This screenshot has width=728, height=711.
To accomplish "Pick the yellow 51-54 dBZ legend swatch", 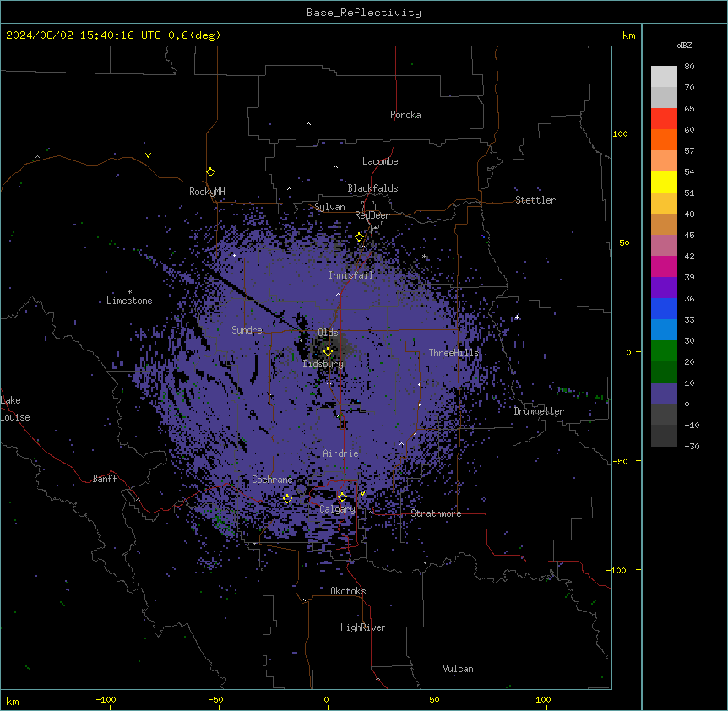I will 664,182.
